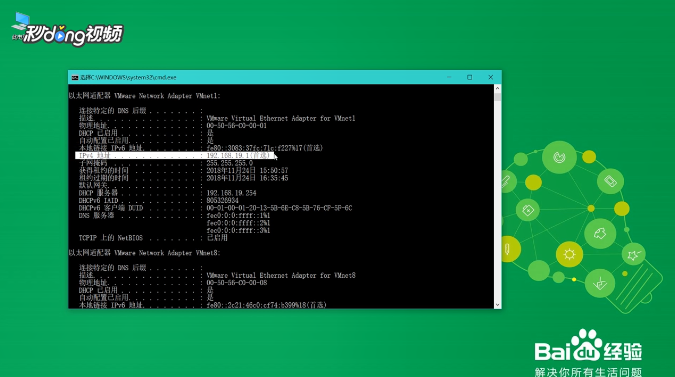Click the 'DHCPv6 客户端 DUID' label
This screenshot has width=675, height=377.
(111, 208)
